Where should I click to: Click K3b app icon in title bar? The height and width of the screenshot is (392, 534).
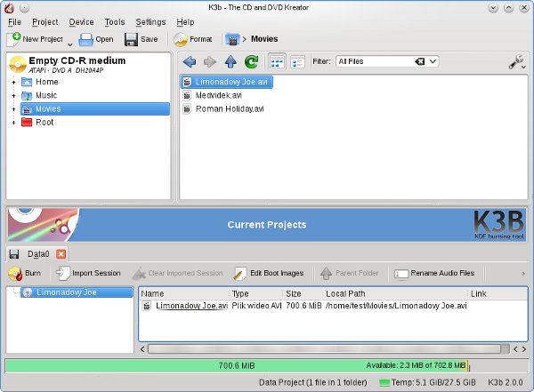point(10,7)
